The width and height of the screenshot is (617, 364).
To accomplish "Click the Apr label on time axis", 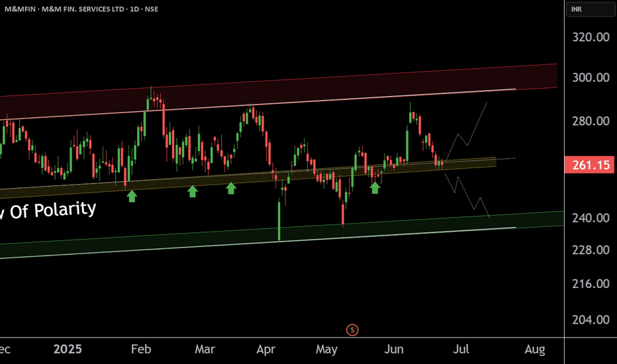I will (265, 349).
